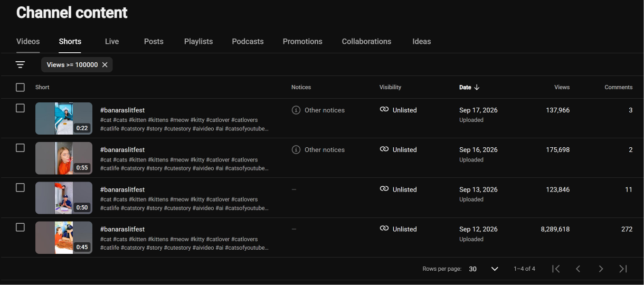Open Other notices for Sep 17 short

[x=325, y=110]
